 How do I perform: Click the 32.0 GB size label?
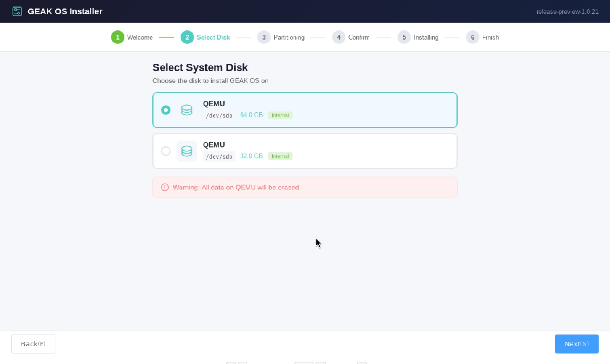click(251, 156)
